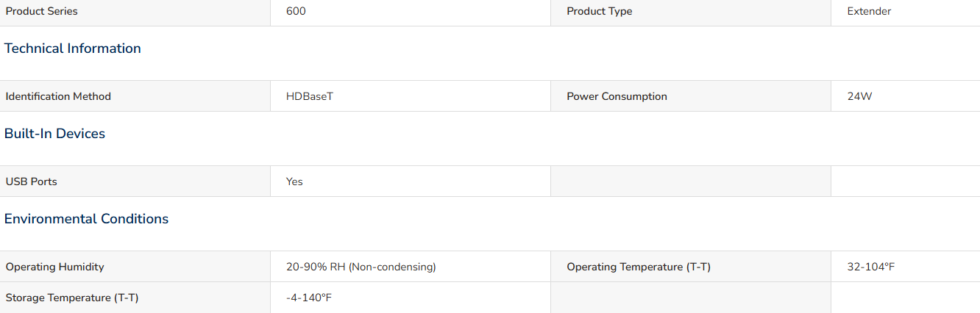Select the 32-104°F temperature value
Image resolution: width=980 pixels, height=313 pixels.
point(871,267)
